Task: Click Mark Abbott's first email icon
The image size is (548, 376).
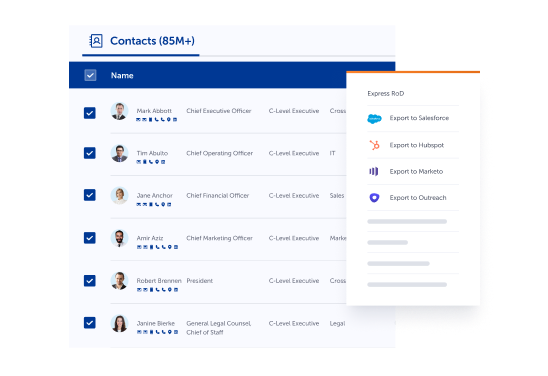Action: (138, 120)
